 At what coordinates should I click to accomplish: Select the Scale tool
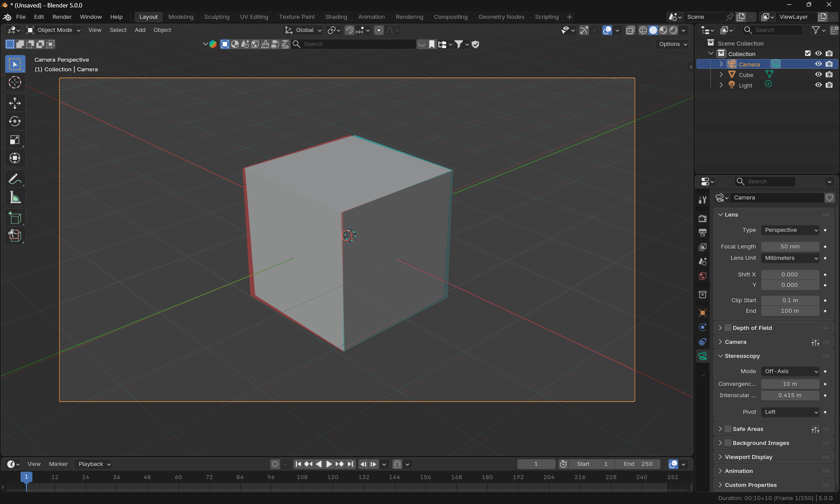click(x=15, y=140)
